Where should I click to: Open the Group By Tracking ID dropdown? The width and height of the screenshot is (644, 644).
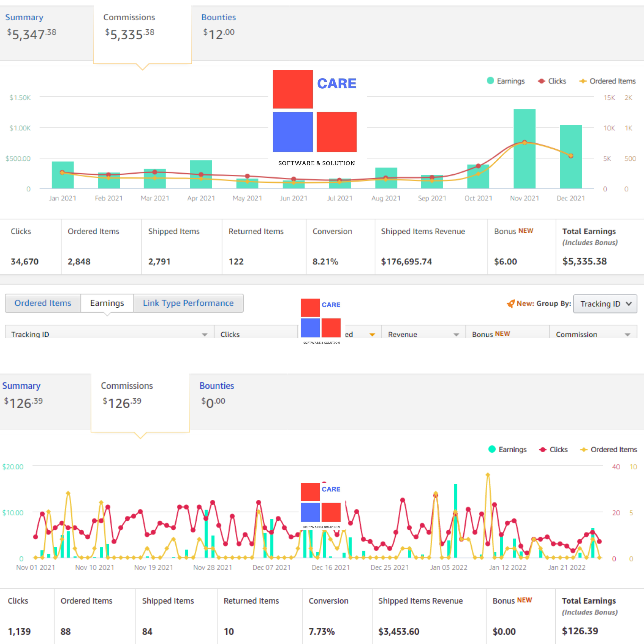tap(605, 304)
